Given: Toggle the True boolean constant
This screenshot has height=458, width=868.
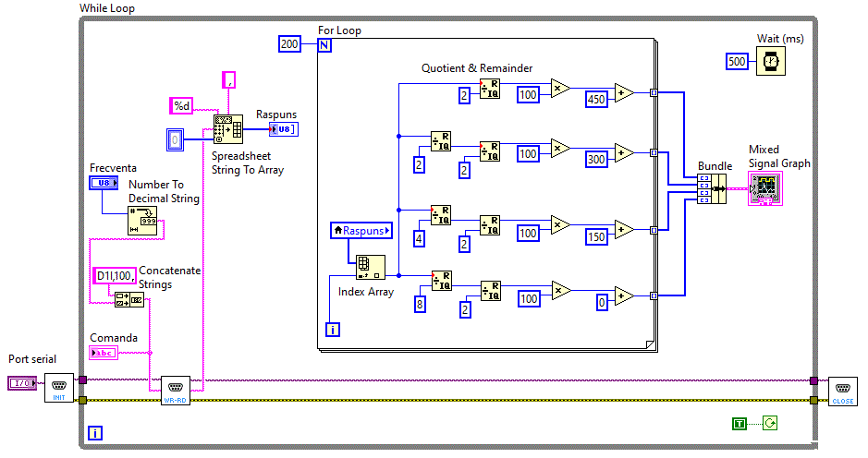Looking at the screenshot, I should (x=739, y=424).
